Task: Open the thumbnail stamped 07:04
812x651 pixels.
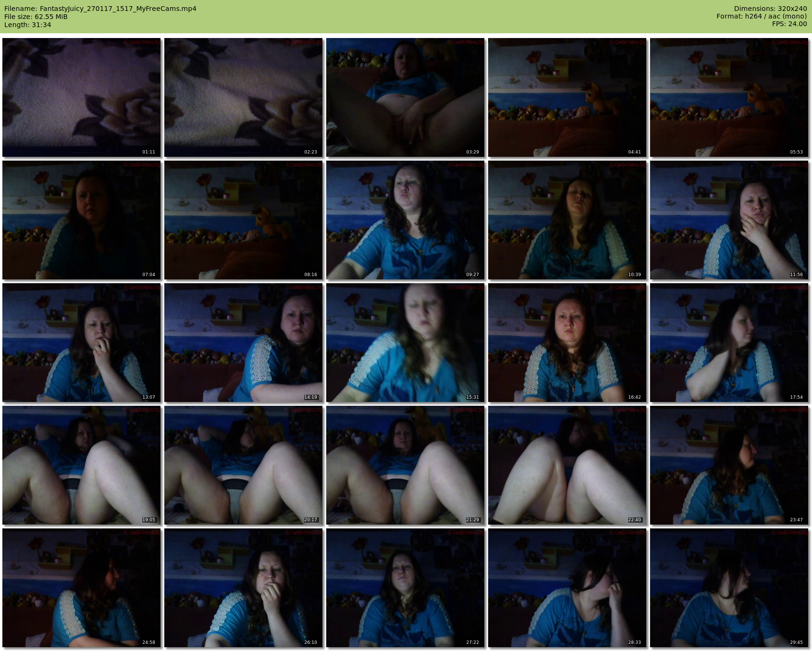Action: point(82,220)
